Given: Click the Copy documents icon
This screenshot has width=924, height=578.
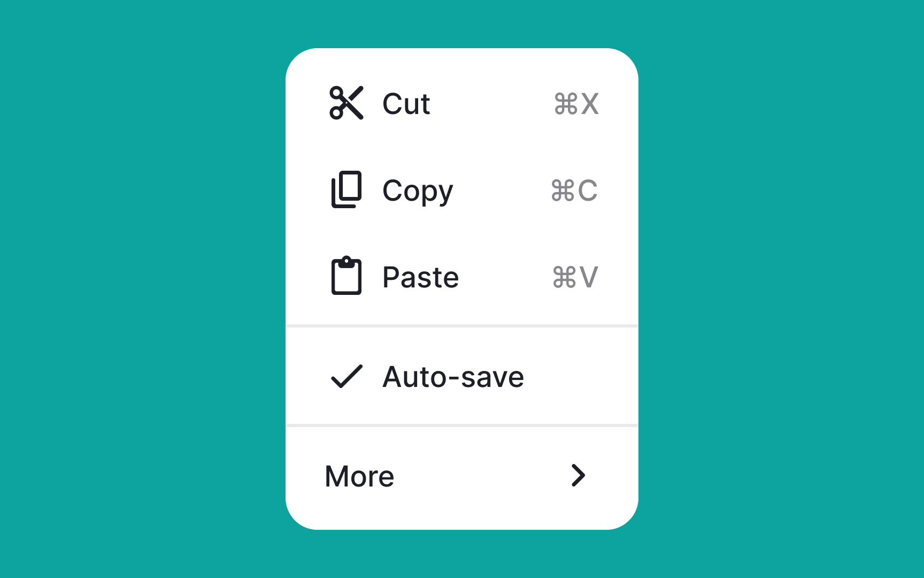Looking at the screenshot, I should tap(346, 189).
